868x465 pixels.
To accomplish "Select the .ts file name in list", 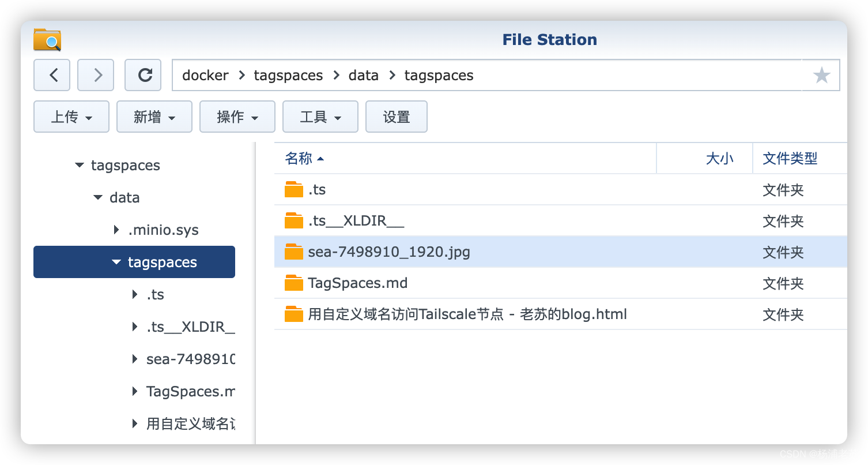I will [x=317, y=190].
